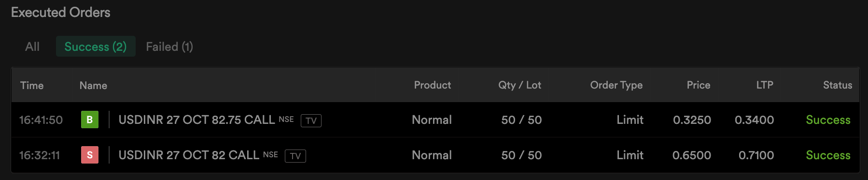The width and height of the screenshot is (868, 180).
Task: Click the LTP column header
Action: [765, 85]
